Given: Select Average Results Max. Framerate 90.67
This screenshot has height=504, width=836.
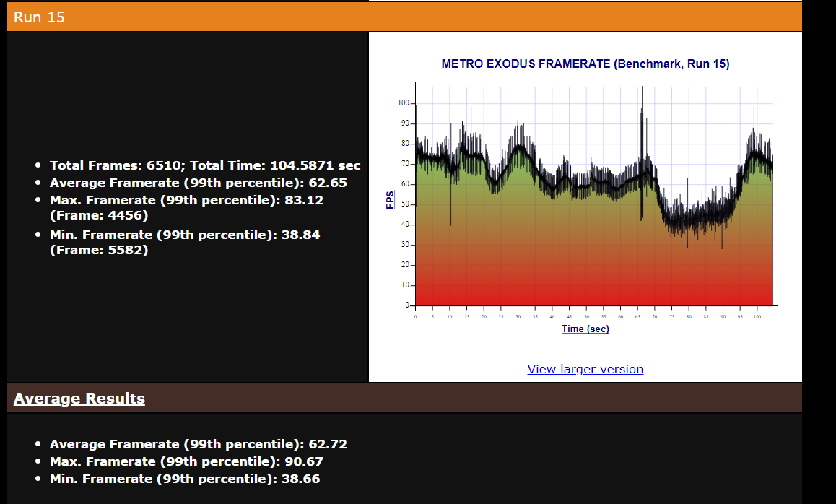Looking at the screenshot, I should point(186,461).
